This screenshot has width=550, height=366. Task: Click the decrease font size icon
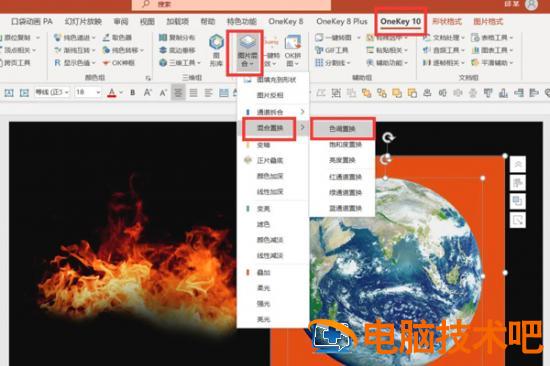[x=163, y=93]
